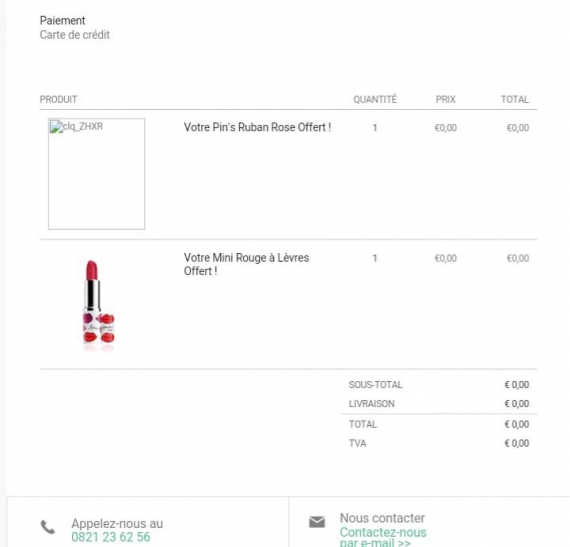The width and height of the screenshot is (570, 547).
Task: Click the envelope mail icon
Action: tap(317, 522)
